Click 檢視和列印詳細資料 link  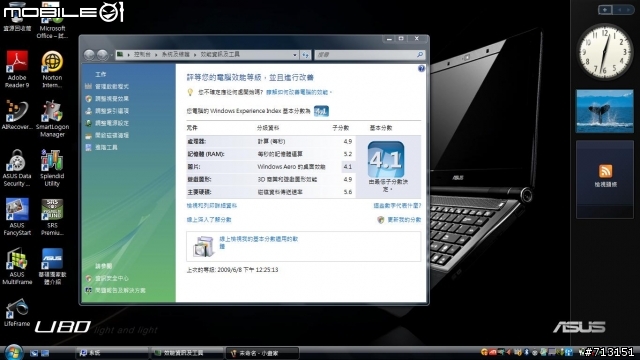[x=211, y=206]
